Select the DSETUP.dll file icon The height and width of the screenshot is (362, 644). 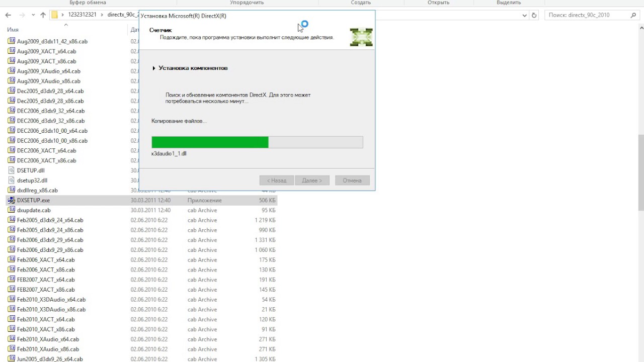(12, 170)
